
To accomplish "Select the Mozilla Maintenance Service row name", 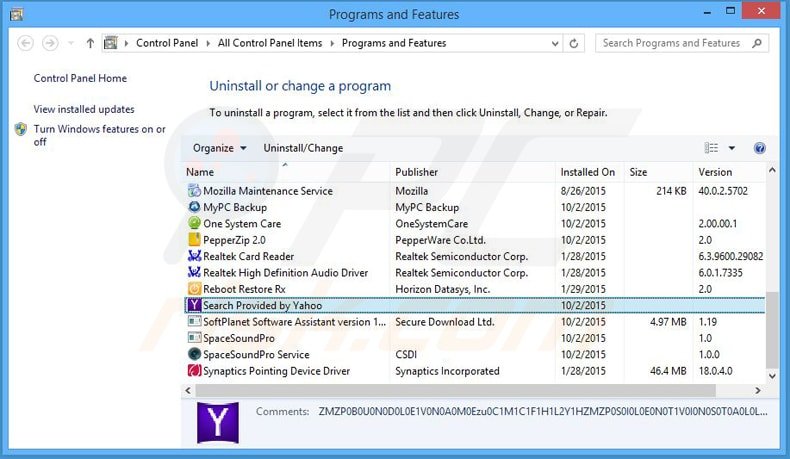I will coord(268,191).
